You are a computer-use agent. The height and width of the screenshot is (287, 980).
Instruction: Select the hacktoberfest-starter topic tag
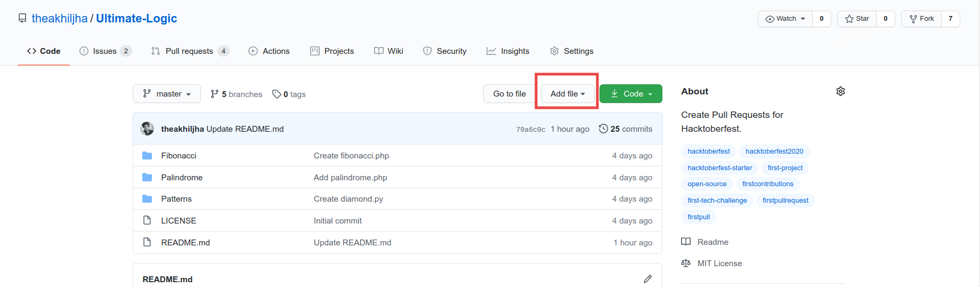pyautogui.click(x=720, y=168)
